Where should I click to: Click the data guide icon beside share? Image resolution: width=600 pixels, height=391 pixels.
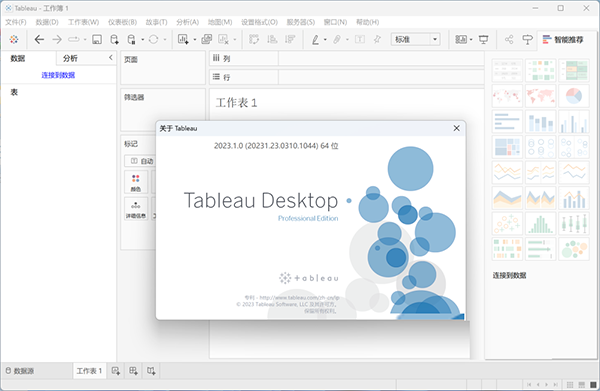pos(528,39)
